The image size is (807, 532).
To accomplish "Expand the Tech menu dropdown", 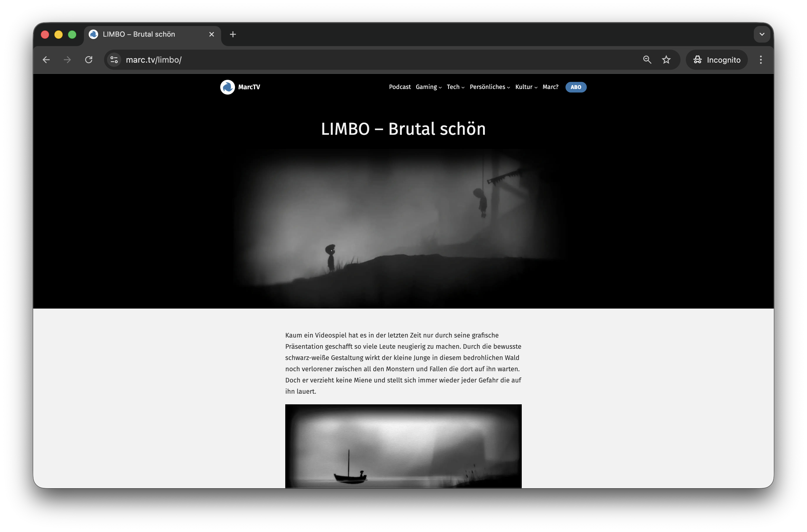I will 455,87.
